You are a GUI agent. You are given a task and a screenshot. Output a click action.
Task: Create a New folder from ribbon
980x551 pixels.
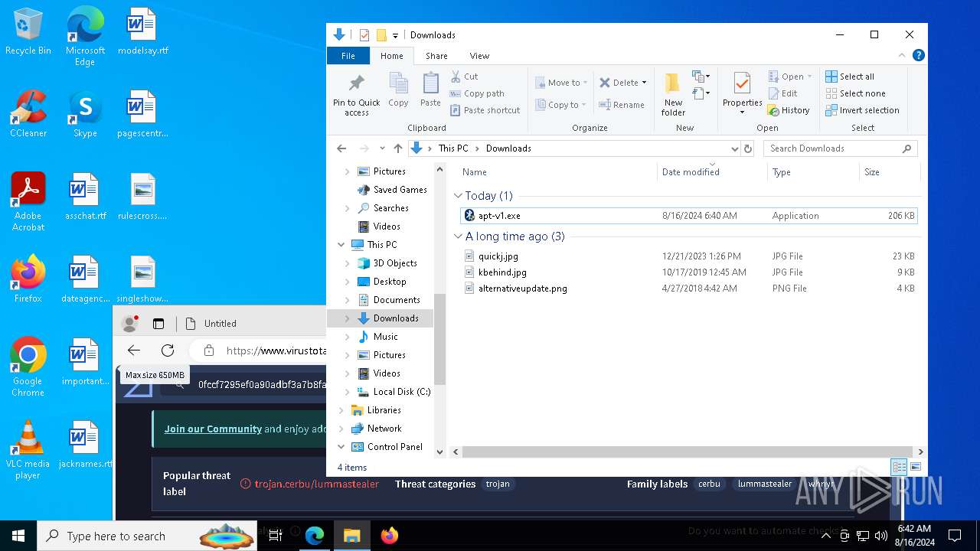click(x=673, y=95)
